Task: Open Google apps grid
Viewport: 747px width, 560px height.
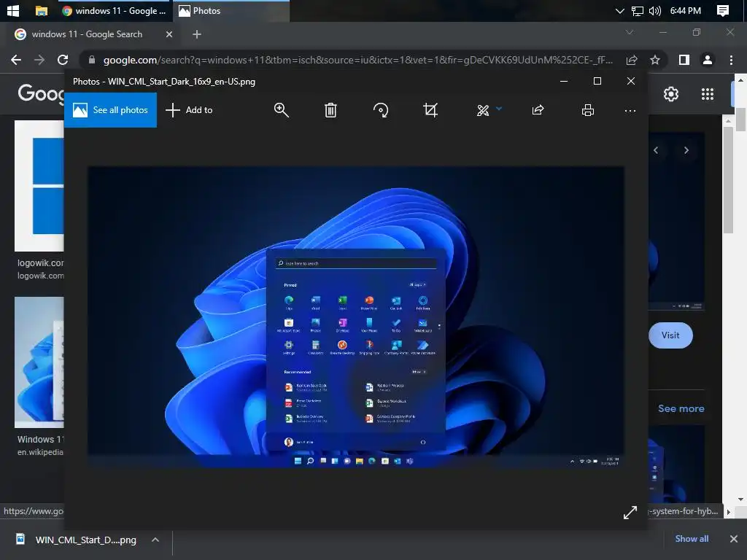Action: [708, 94]
